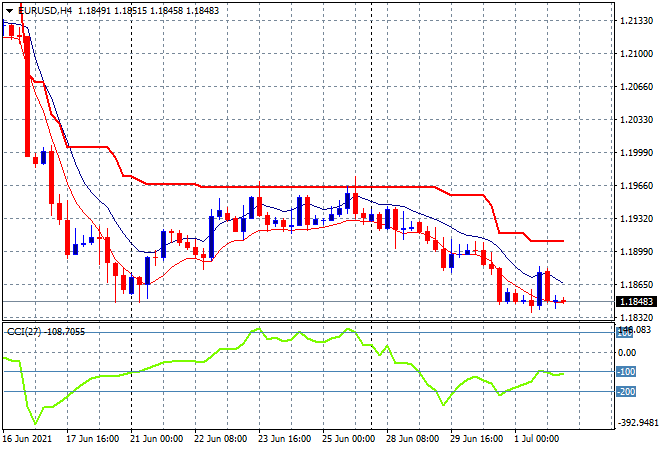660x450 pixels.
Task: Click the 1.20660 price scale value
Action: (637, 87)
